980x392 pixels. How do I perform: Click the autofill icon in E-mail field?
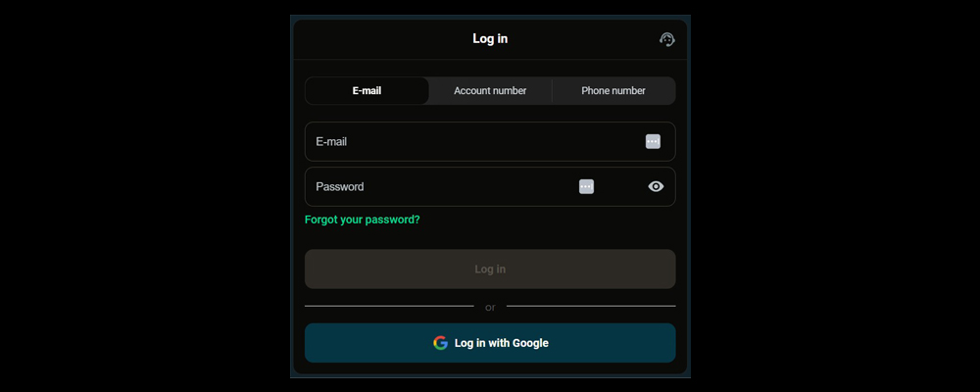point(653,141)
